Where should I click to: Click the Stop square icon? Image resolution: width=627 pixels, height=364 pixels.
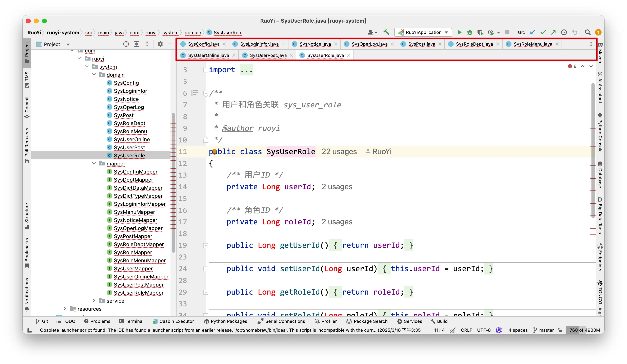coord(507,32)
